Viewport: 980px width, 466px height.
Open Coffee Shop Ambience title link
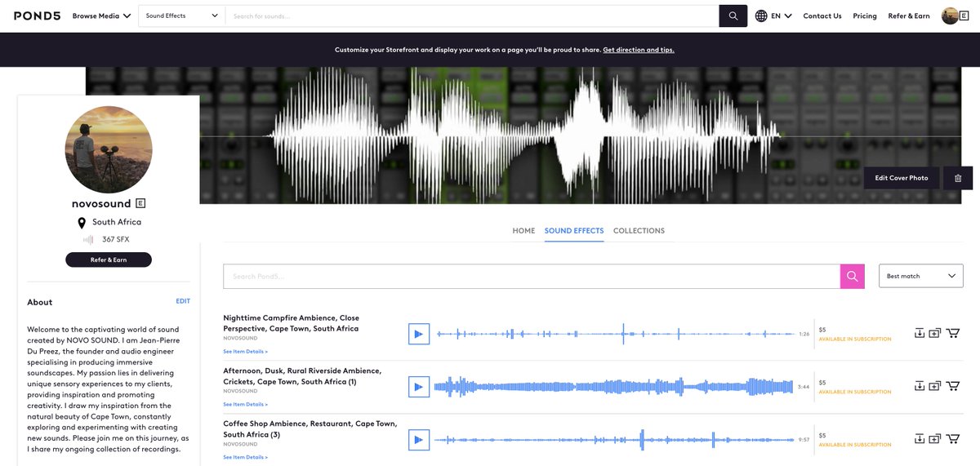click(310, 429)
